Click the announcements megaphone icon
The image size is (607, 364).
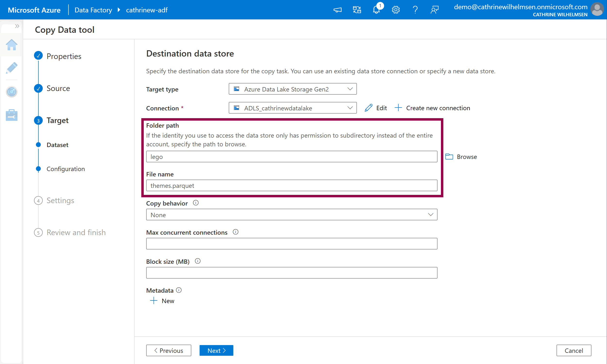[337, 10]
